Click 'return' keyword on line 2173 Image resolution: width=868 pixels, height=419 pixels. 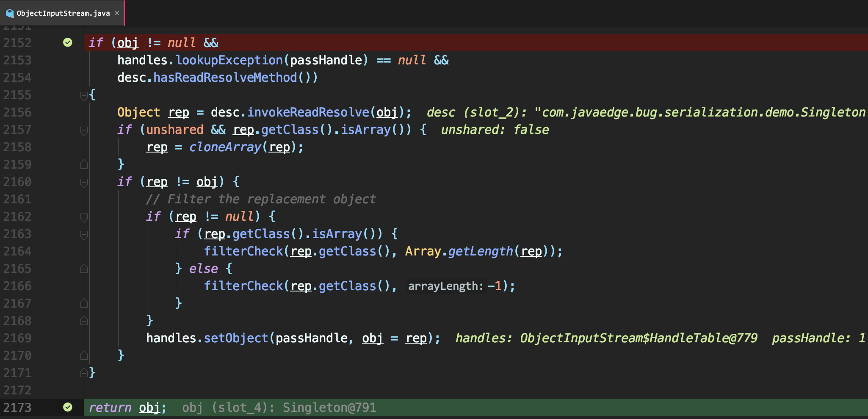click(x=110, y=408)
